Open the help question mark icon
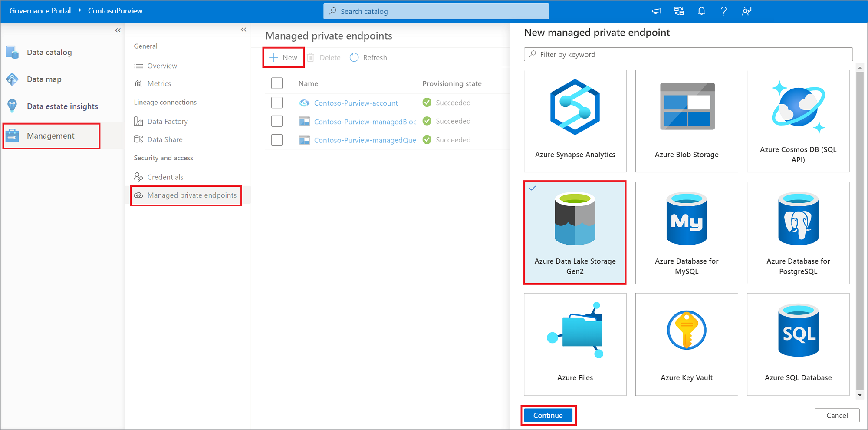868x430 pixels. [723, 11]
